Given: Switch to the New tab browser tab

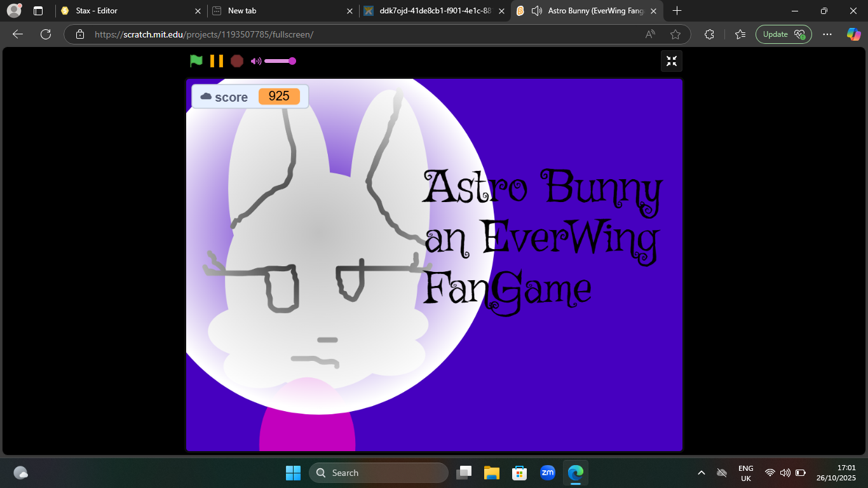Looking at the screenshot, I should [x=283, y=11].
